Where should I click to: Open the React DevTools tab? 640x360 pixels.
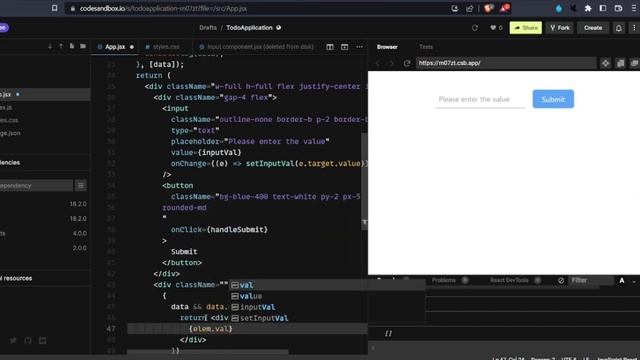(x=509, y=280)
